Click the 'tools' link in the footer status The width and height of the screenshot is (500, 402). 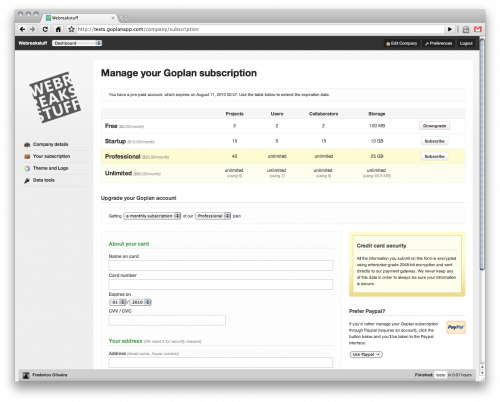(441, 375)
